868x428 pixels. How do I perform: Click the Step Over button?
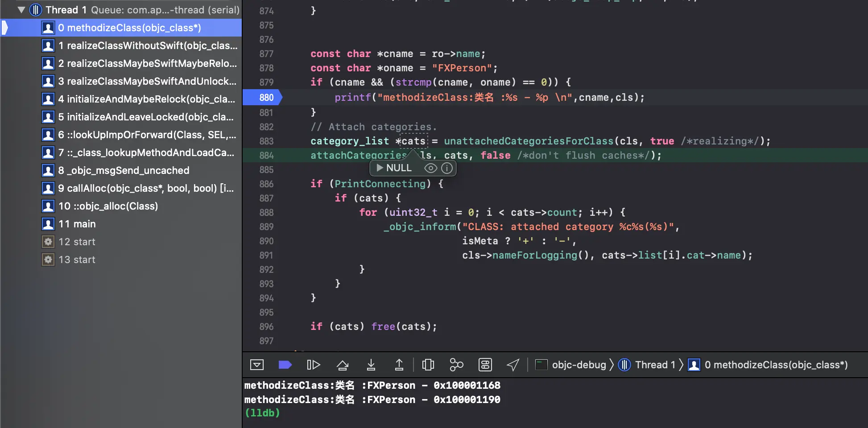point(343,365)
